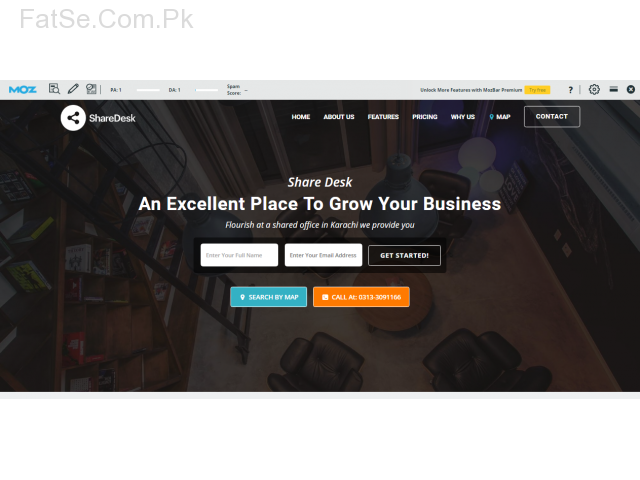Screen dimensions: 640x480
Task: Click Try free MozBar Premium button
Action: pos(537,90)
